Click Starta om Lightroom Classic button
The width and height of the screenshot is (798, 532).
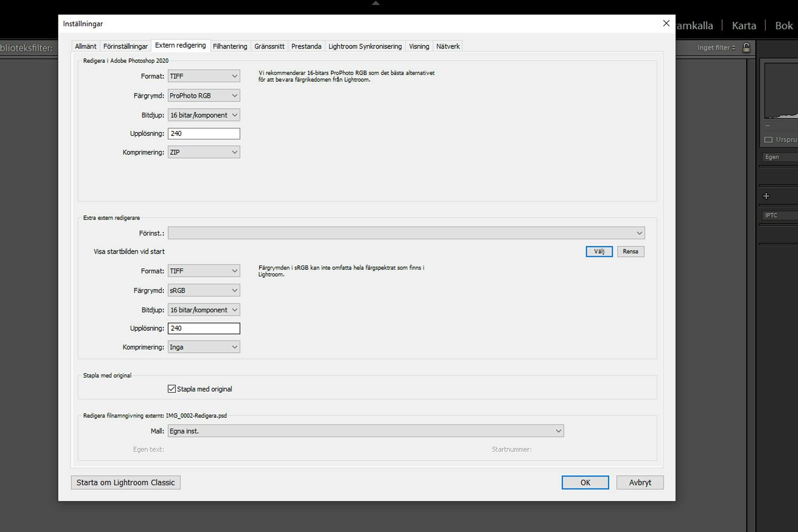(126, 483)
